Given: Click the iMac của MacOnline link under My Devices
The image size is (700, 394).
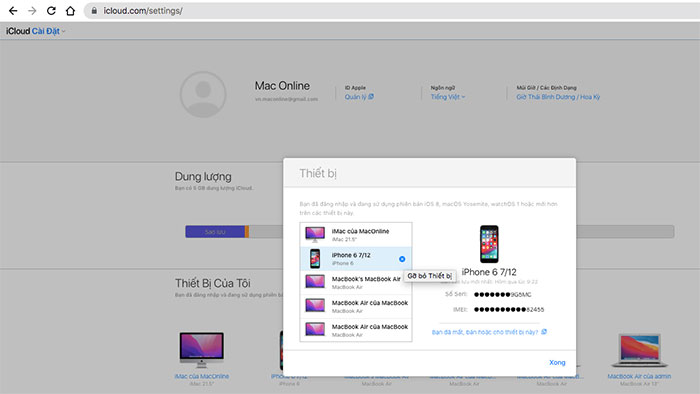Looking at the screenshot, I should tap(202, 376).
